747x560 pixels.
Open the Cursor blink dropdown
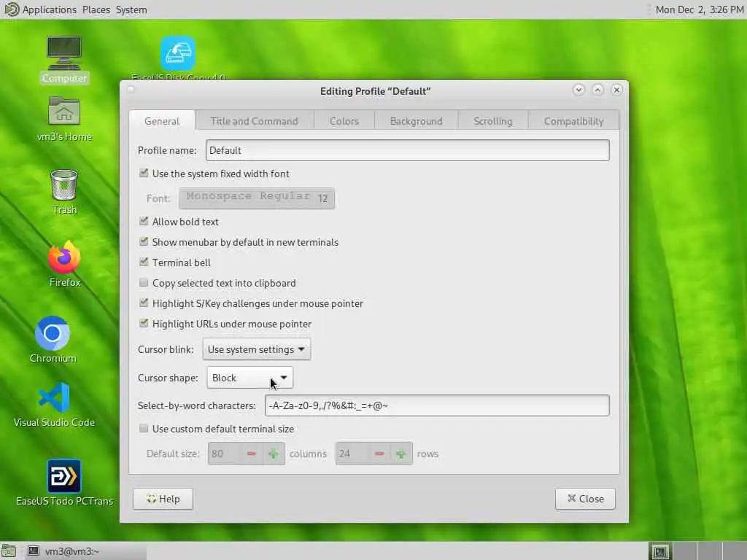coord(256,349)
